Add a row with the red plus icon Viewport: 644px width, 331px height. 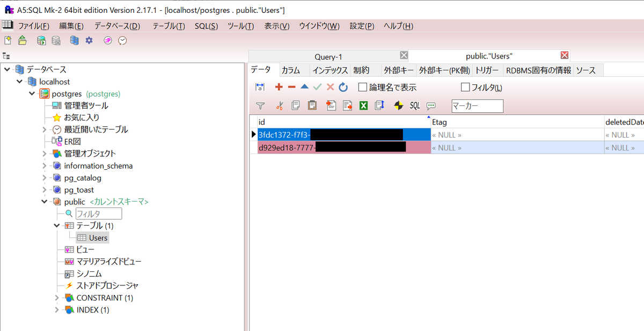pyautogui.click(x=279, y=87)
